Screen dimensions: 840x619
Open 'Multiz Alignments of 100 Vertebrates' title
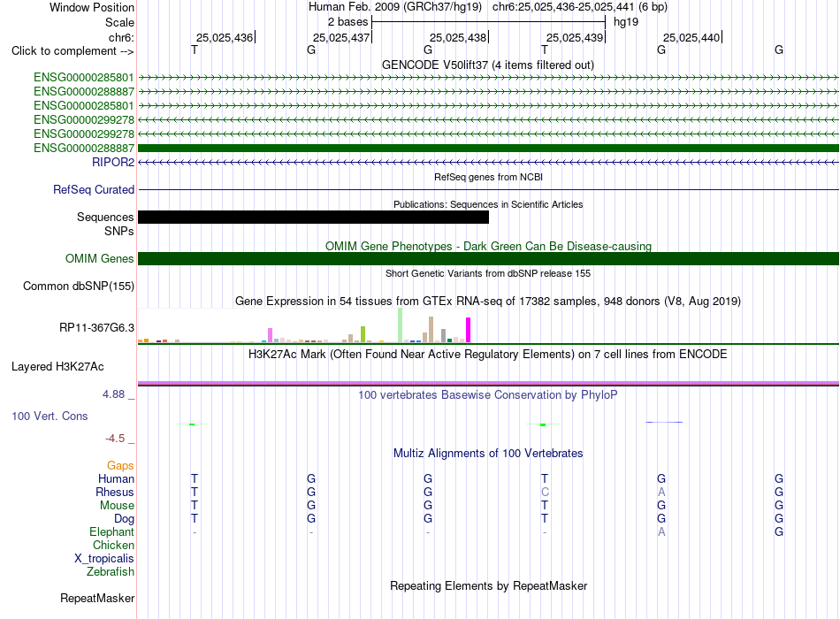[488, 454]
